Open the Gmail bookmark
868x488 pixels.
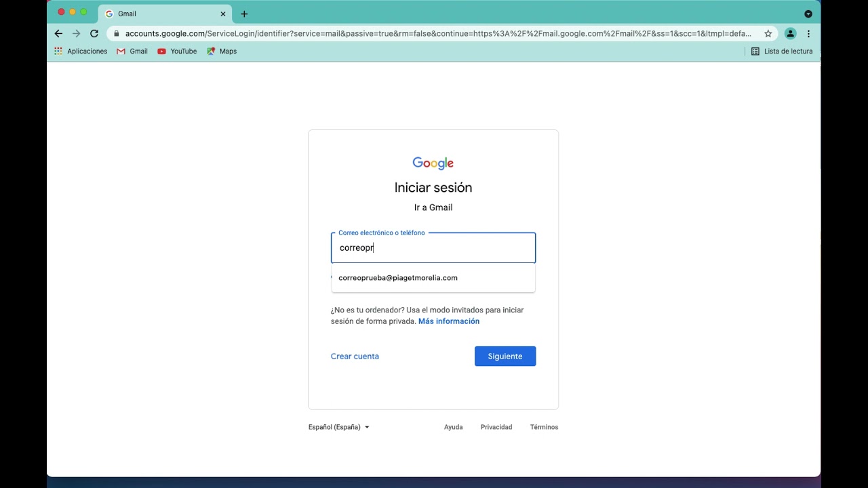(132, 52)
